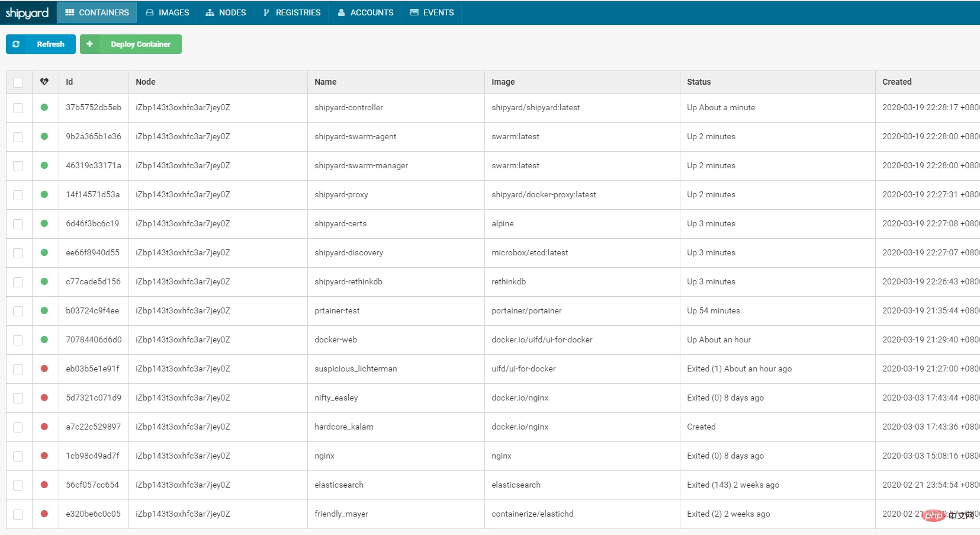980x535 pixels.
Task: Click container id a7c22c529897
Action: (x=94, y=427)
